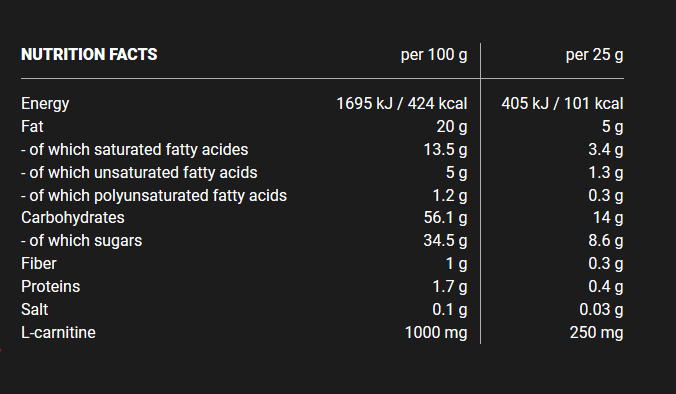Click the 1695 kJ / 424 kcal value
The width and height of the screenshot is (676, 394).
[x=401, y=103]
